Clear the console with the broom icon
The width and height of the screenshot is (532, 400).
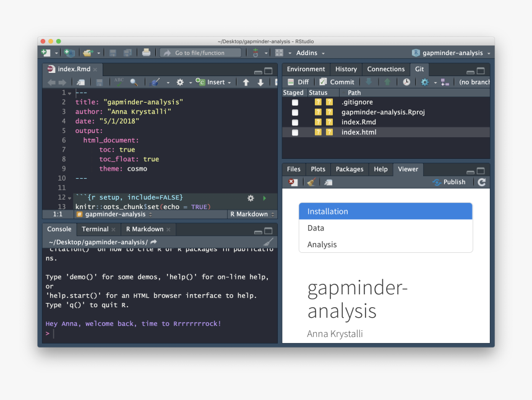click(268, 242)
